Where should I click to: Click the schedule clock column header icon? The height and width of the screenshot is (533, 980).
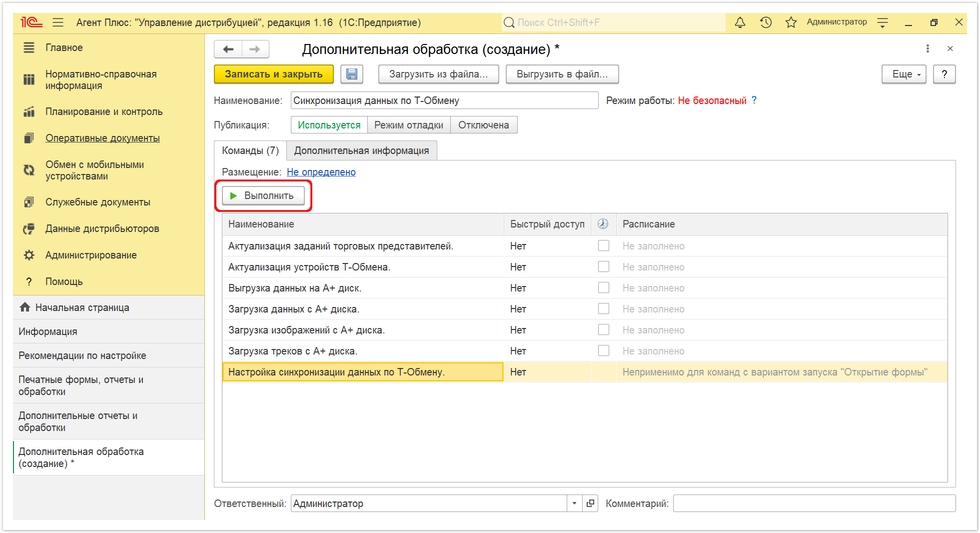pyautogui.click(x=603, y=224)
